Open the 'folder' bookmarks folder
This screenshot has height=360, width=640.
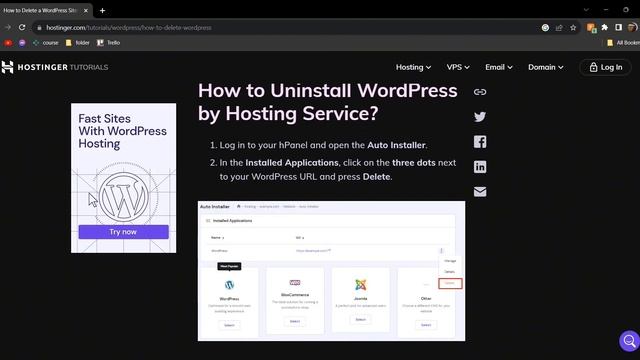click(x=78, y=42)
